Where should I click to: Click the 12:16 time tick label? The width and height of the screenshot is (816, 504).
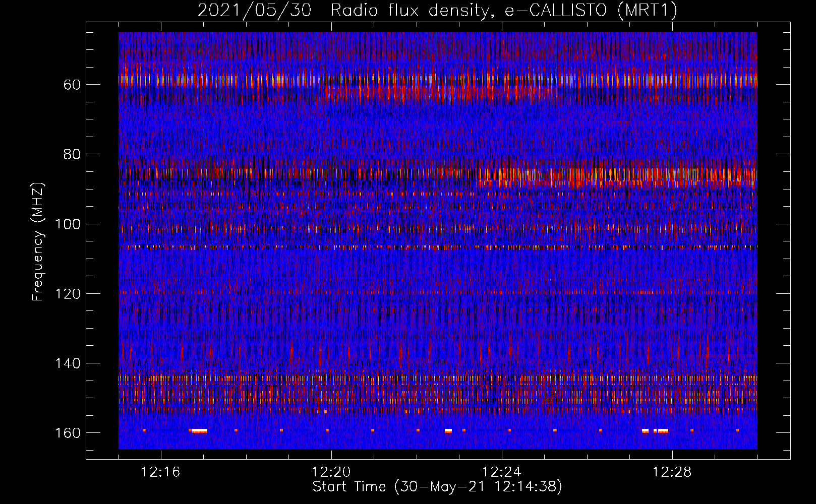[x=161, y=472]
